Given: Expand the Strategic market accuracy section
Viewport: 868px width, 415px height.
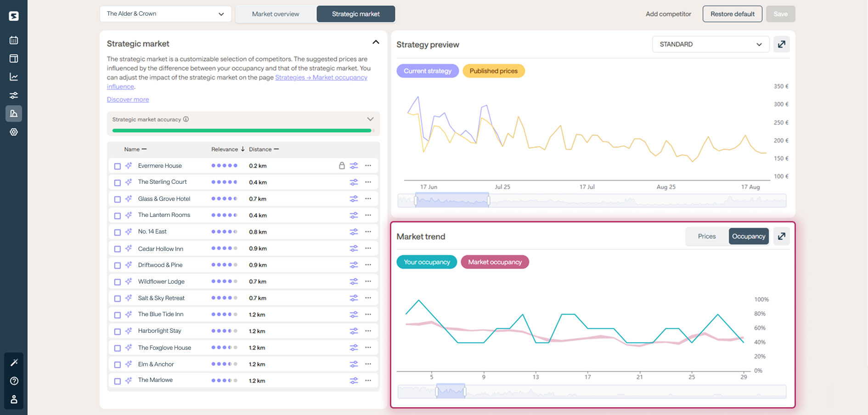Looking at the screenshot, I should pos(370,119).
